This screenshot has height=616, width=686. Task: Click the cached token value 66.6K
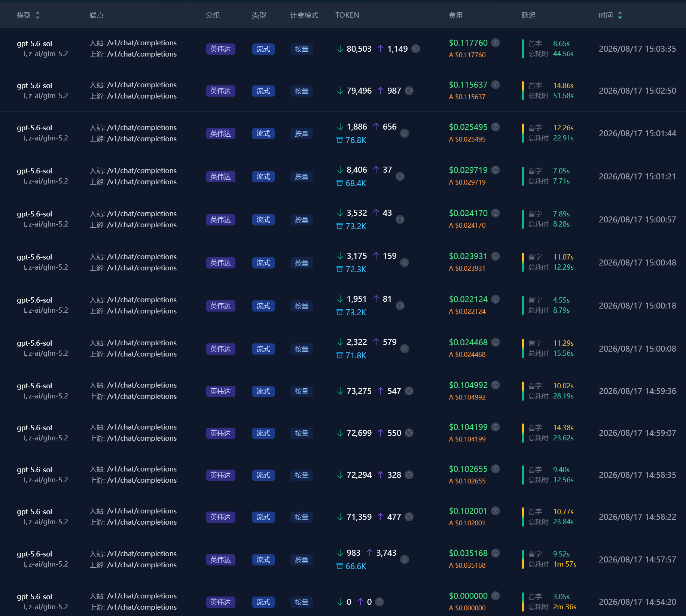[x=356, y=566]
